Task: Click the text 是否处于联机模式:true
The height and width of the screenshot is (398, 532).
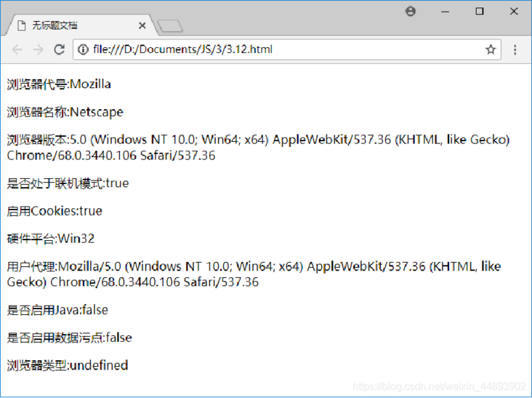Action: coord(68,183)
